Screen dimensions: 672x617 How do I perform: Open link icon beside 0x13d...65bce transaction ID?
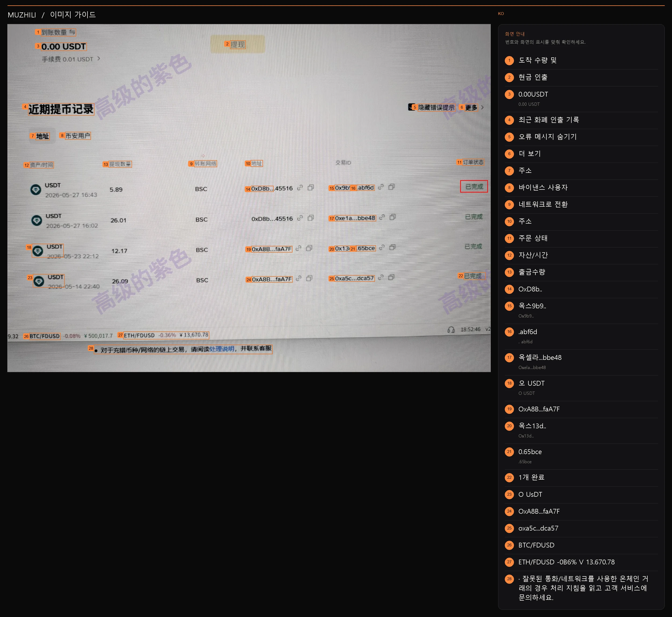[x=382, y=247]
